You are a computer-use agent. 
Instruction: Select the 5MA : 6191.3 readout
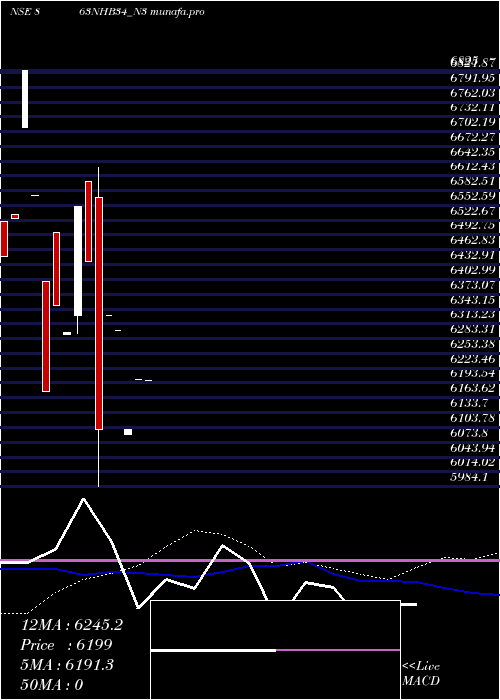coord(67,665)
